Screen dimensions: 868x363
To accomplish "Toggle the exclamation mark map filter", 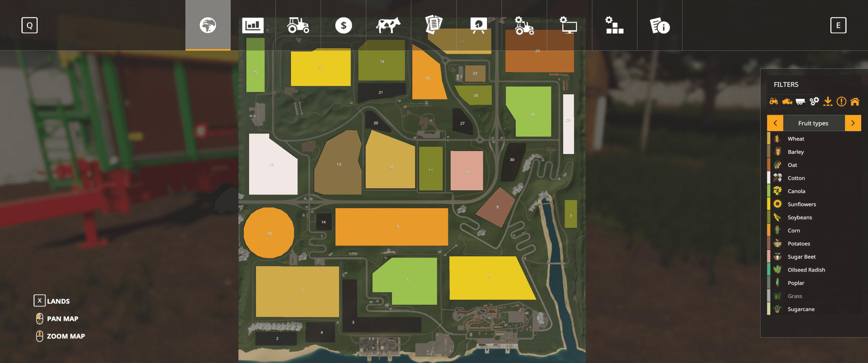I will pos(841,101).
